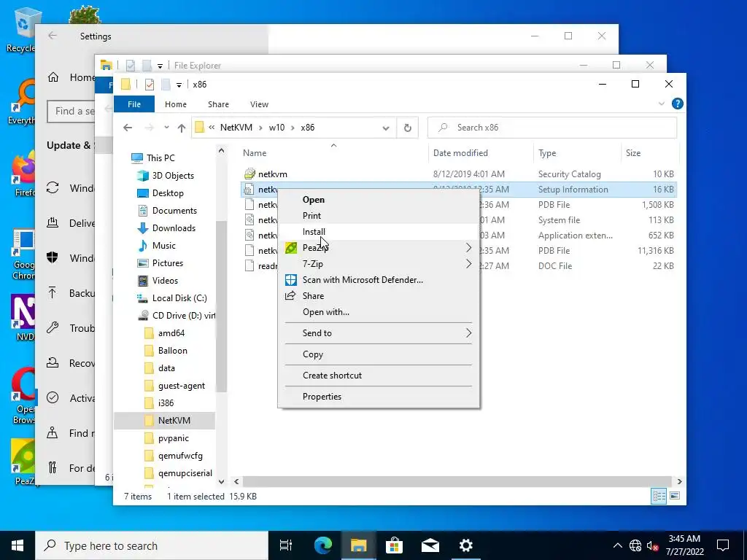
Task: Sort by Size column header
Action: pyautogui.click(x=632, y=153)
